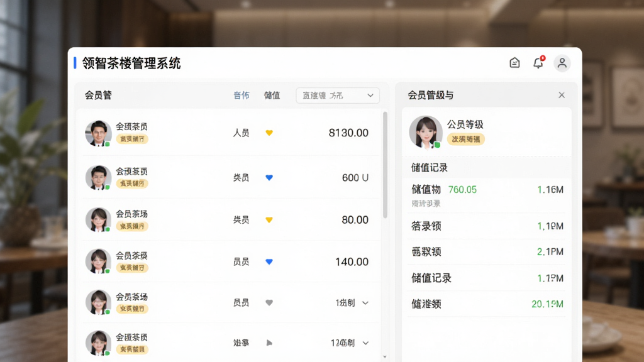Click the 1.16M value in the detail panel

click(x=550, y=190)
